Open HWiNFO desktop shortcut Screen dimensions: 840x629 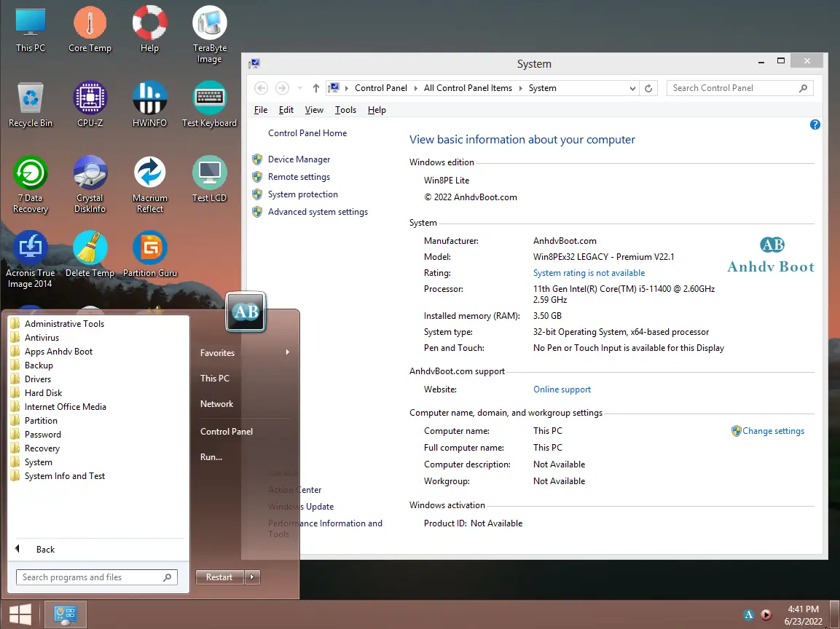149,104
